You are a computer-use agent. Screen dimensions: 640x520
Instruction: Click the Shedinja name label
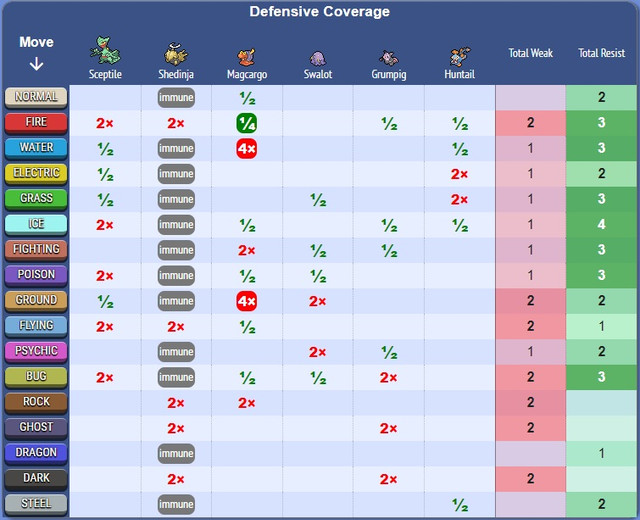[176, 74]
